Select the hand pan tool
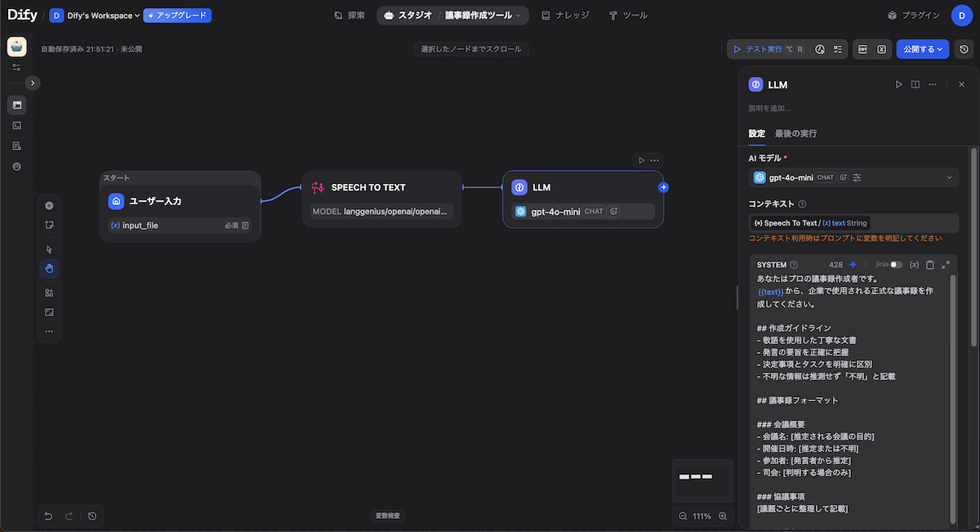The width and height of the screenshot is (980, 532). [49, 268]
